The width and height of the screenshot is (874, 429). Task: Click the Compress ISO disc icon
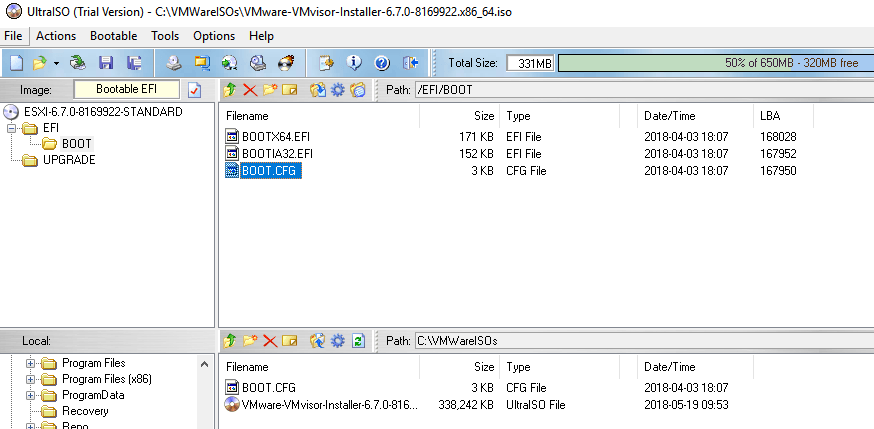258,63
